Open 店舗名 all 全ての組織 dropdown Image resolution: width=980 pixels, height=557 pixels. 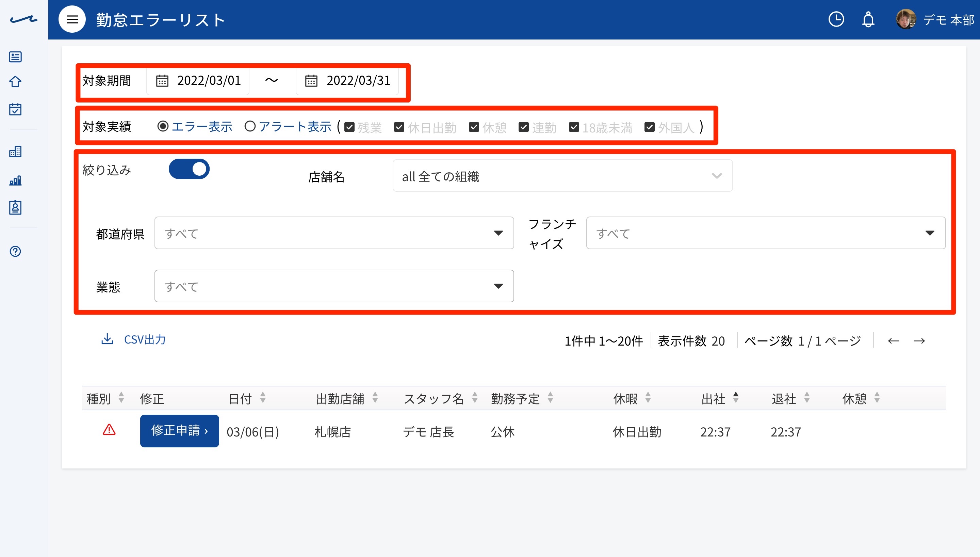(x=562, y=176)
